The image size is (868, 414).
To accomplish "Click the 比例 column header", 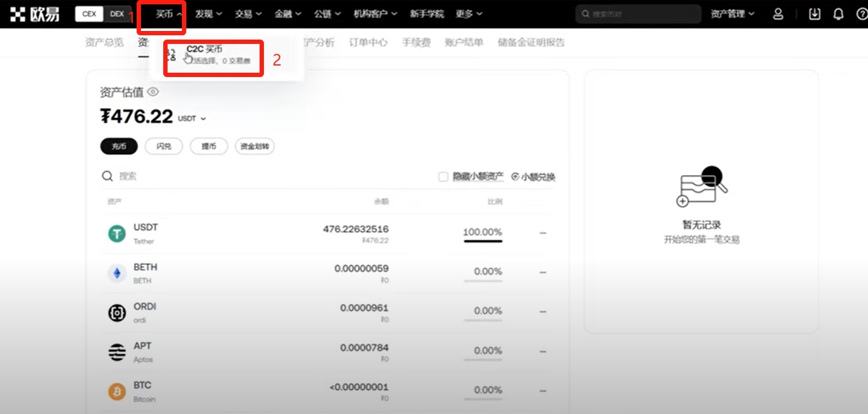I will click(x=495, y=202).
